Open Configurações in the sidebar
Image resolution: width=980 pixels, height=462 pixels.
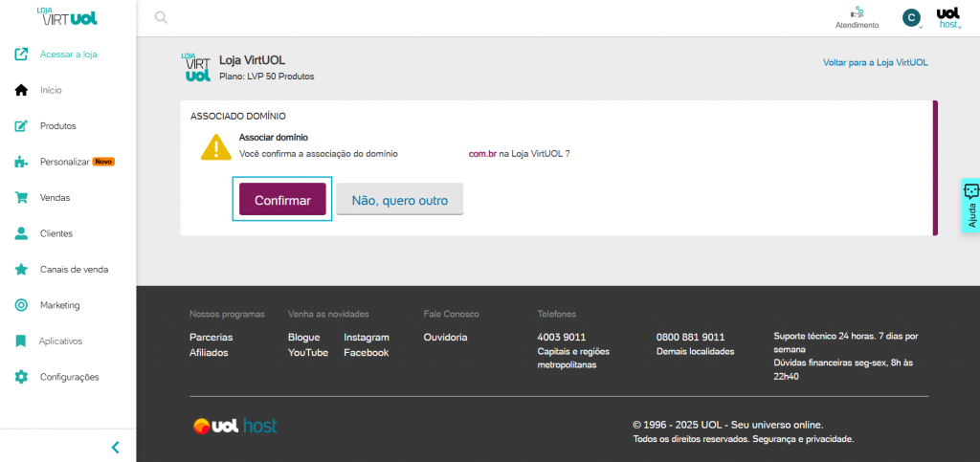(69, 377)
